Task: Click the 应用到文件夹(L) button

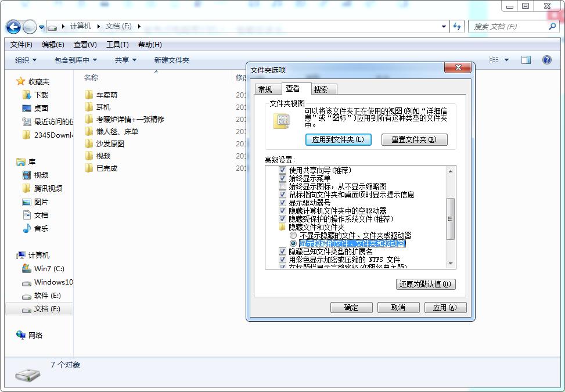Action: [338, 139]
